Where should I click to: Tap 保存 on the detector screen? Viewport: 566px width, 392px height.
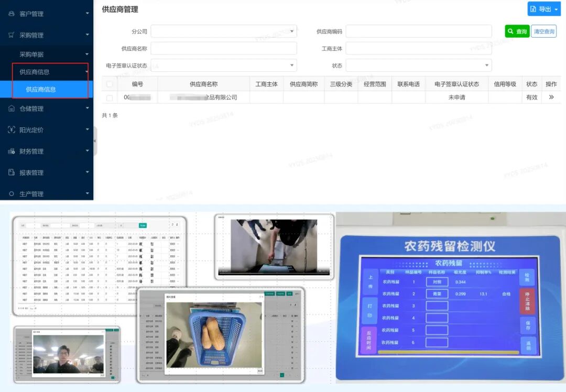(527, 325)
